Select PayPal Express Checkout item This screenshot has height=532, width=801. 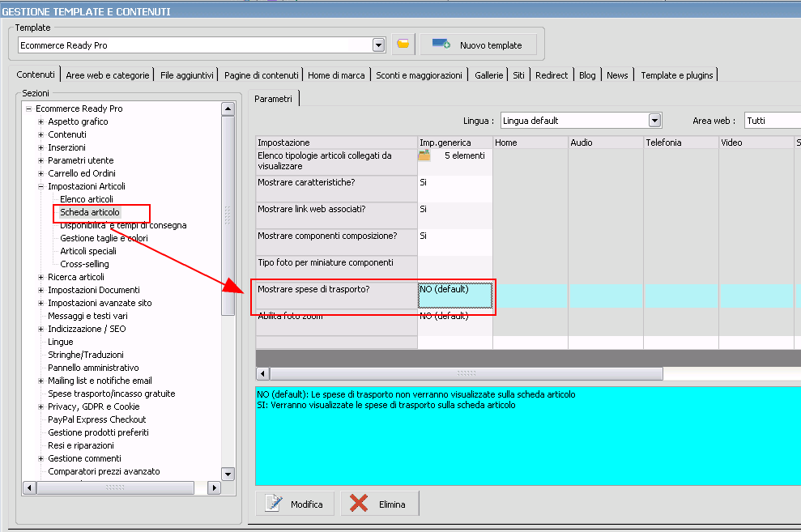pos(96,419)
